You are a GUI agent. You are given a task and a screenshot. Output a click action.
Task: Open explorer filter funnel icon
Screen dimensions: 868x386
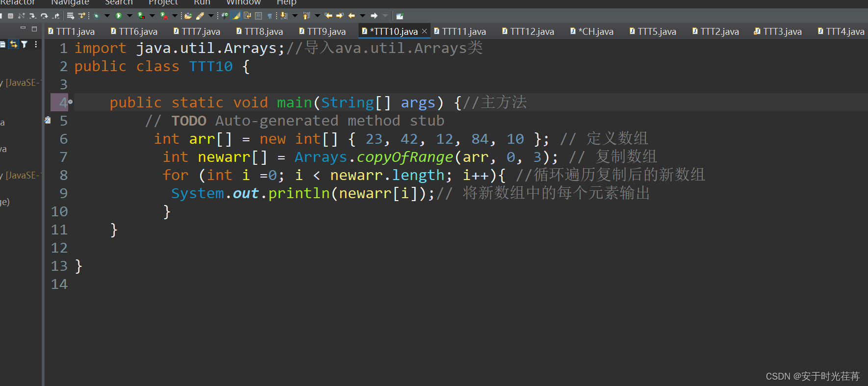pos(25,44)
